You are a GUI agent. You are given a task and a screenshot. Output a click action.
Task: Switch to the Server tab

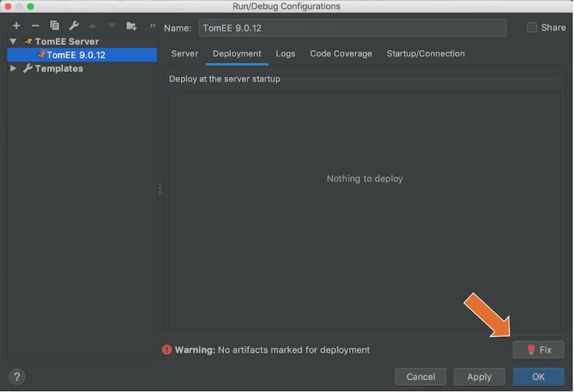184,53
